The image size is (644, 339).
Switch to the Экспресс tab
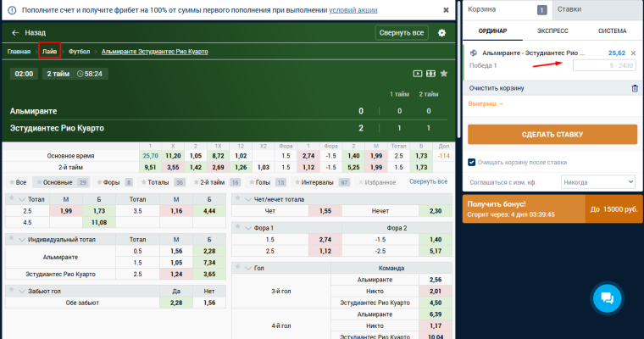[552, 31]
